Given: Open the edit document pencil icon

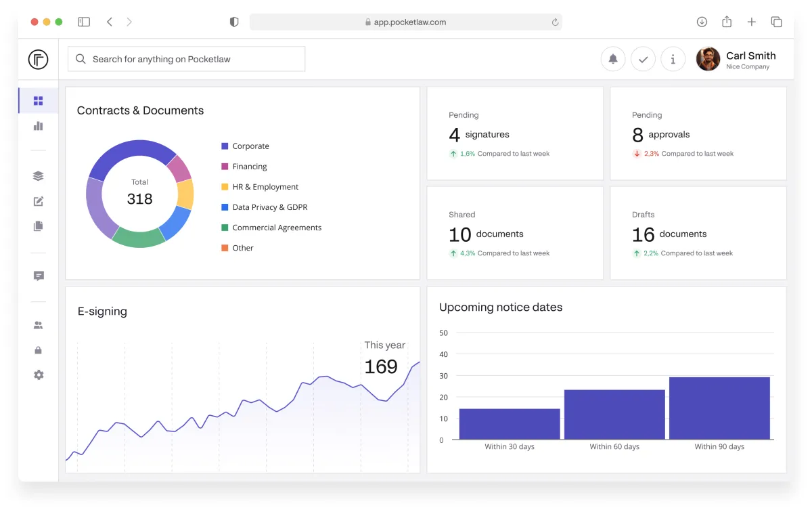Looking at the screenshot, I should click(38, 201).
